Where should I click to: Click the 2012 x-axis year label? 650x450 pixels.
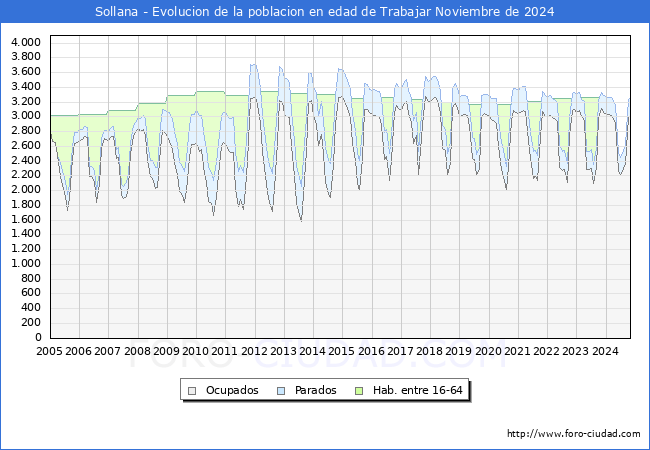pos(254,351)
